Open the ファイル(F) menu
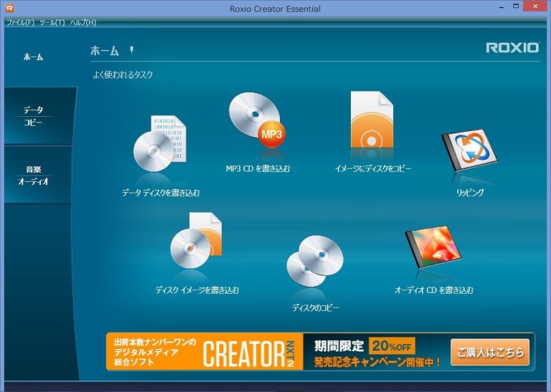 pos(20,22)
